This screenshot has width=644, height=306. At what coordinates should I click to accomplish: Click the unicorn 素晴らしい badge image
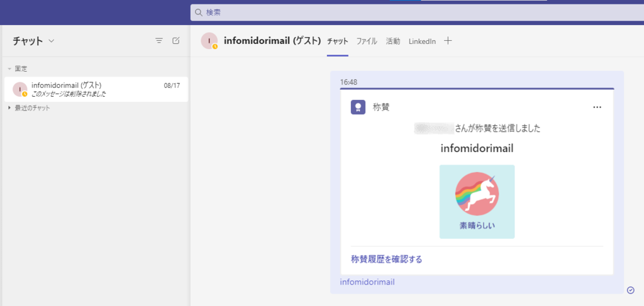click(477, 202)
